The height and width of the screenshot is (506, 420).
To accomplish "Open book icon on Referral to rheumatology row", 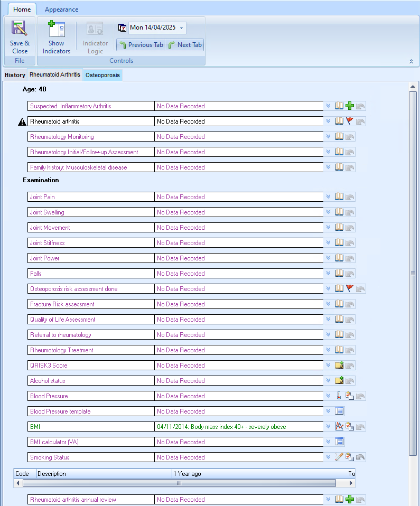I will pos(339,335).
